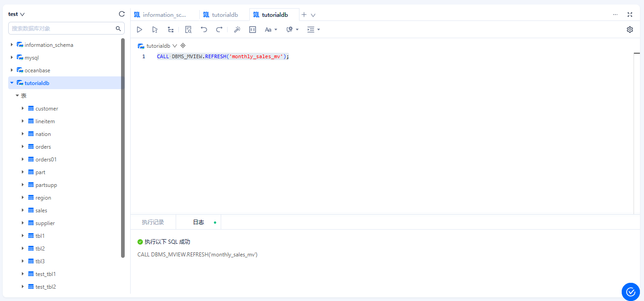Switch to the middle tutorialdb tab
This screenshot has height=301, width=644.
point(224,15)
